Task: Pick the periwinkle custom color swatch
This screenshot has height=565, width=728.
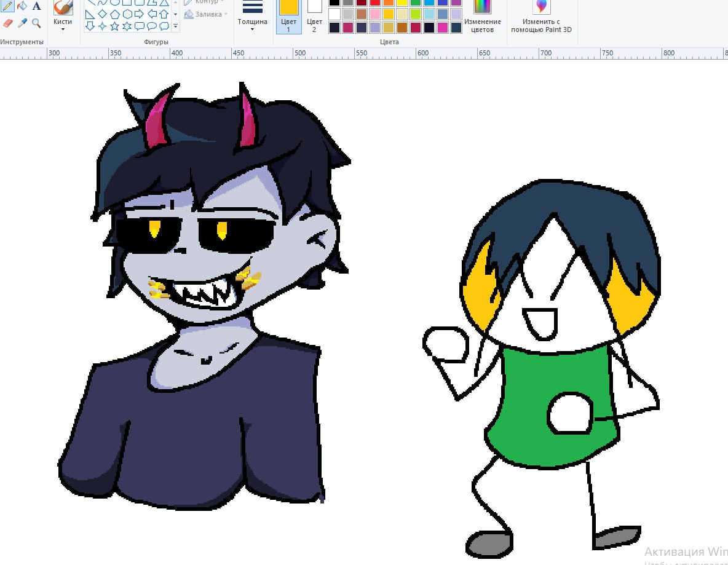Action: (375, 28)
